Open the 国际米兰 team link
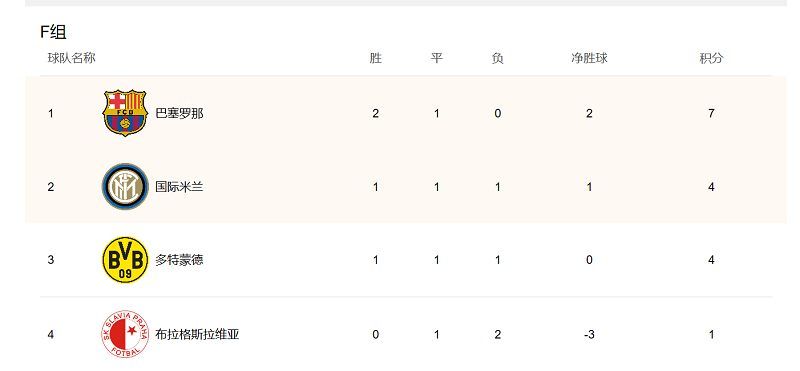800x371 pixels. 179,187
